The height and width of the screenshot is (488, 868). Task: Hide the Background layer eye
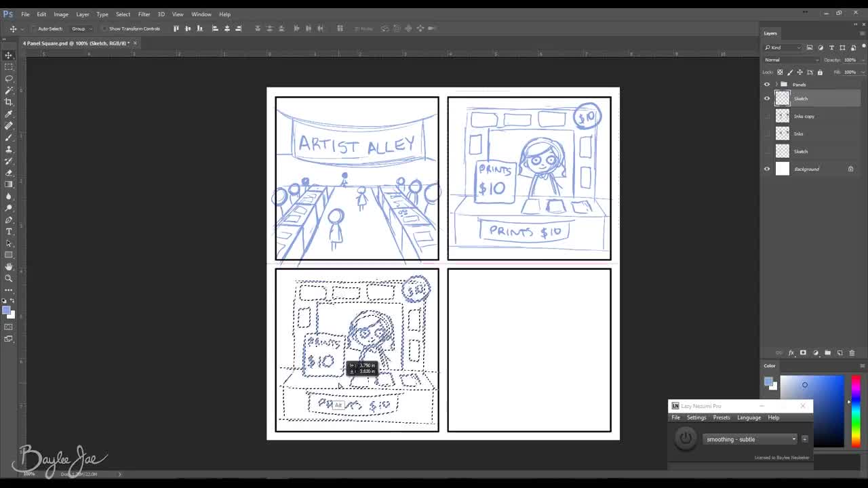click(x=767, y=169)
